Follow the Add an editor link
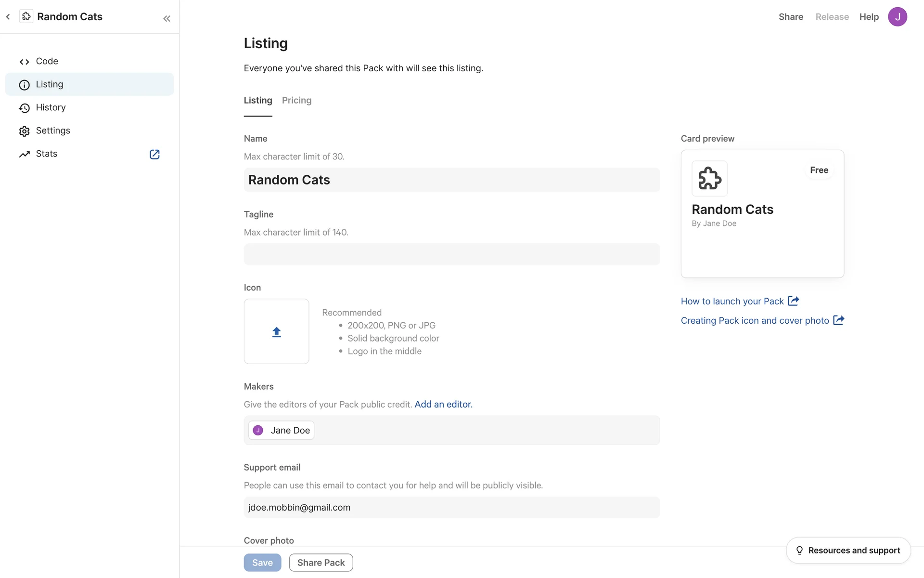The height and width of the screenshot is (578, 924). click(x=443, y=404)
